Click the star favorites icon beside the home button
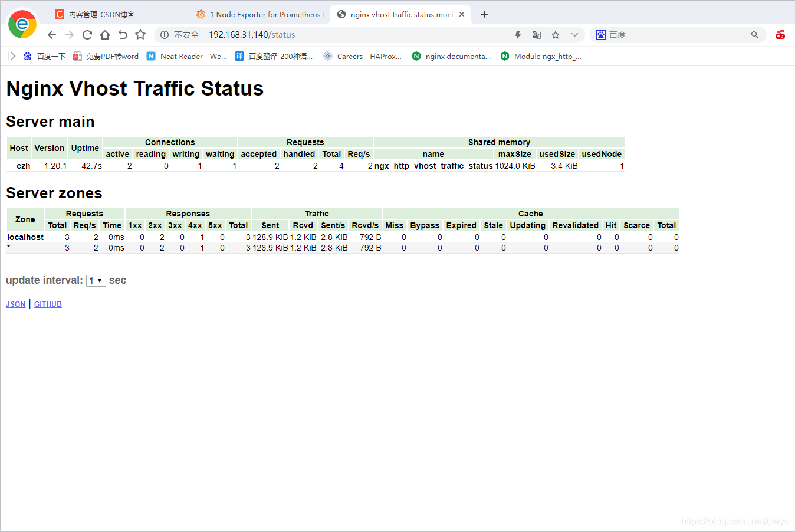 pos(140,35)
